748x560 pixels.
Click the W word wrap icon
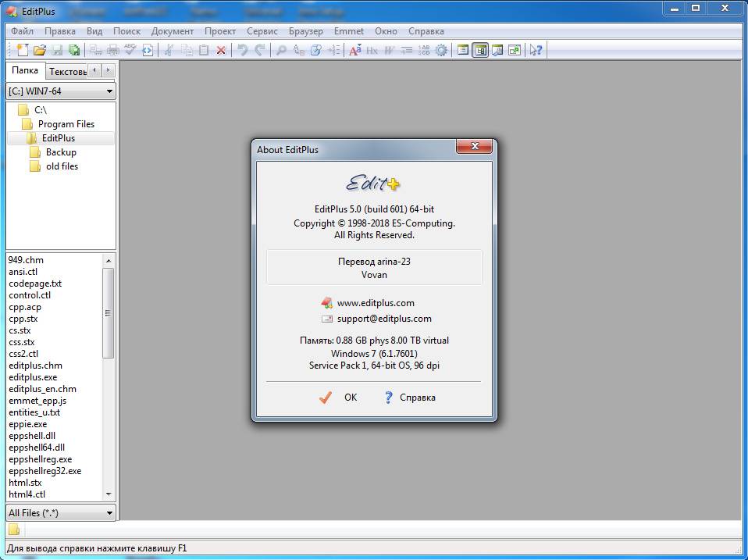(x=390, y=50)
